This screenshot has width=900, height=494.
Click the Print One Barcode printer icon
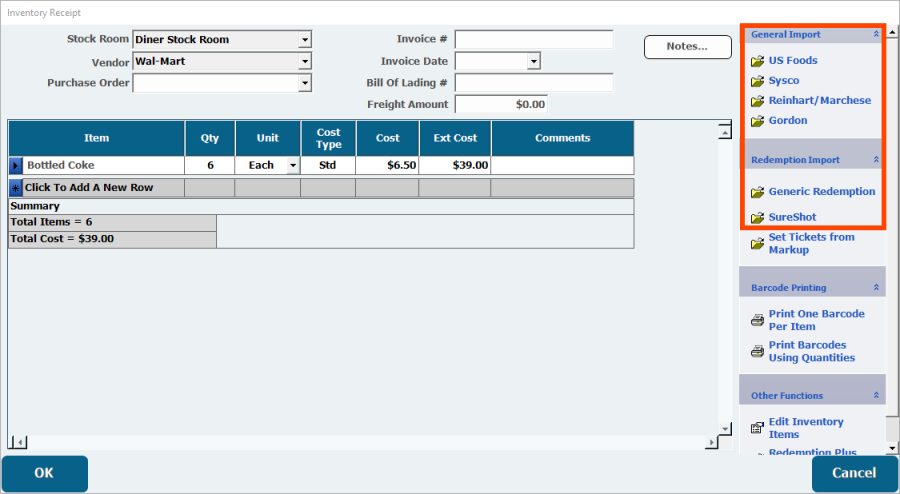(x=757, y=321)
